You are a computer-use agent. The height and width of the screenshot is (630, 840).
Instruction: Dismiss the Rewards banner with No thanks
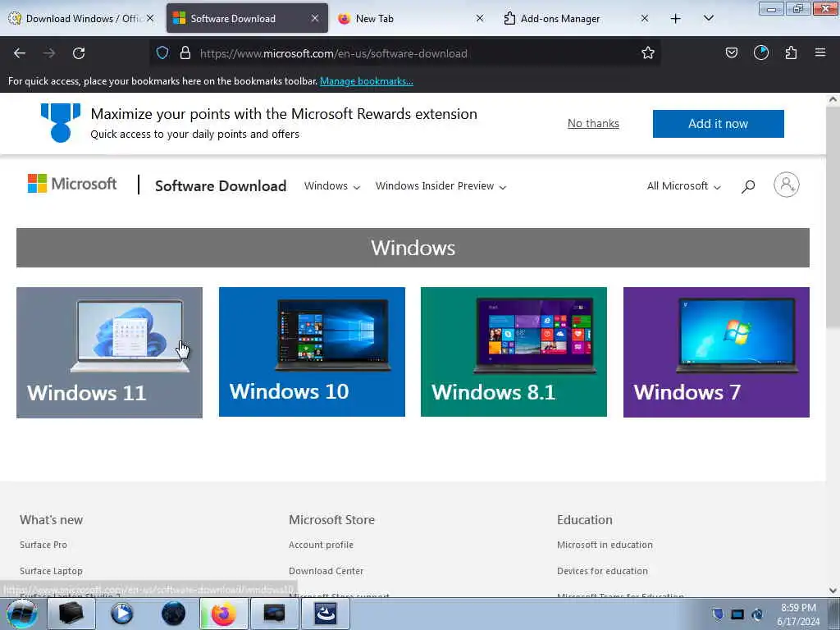(x=593, y=123)
